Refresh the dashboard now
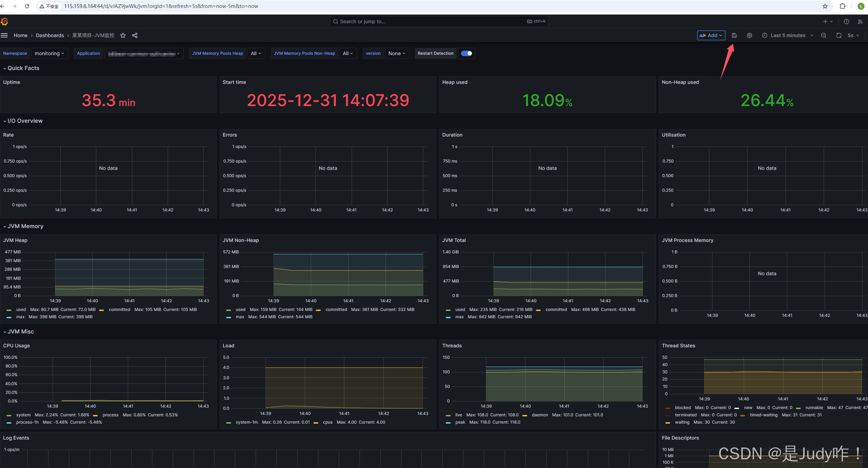This screenshot has height=468, width=868. click(x=838, y=35)
